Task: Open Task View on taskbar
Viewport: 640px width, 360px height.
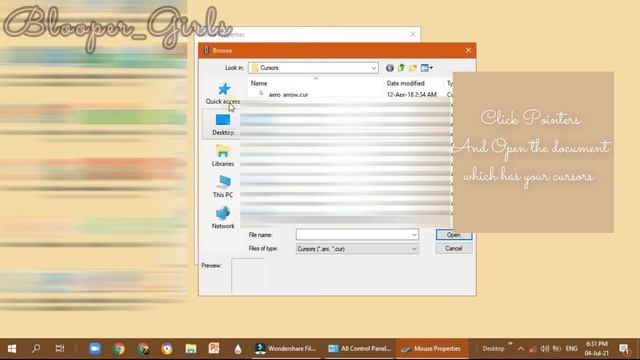Action: tap(60, 349)
